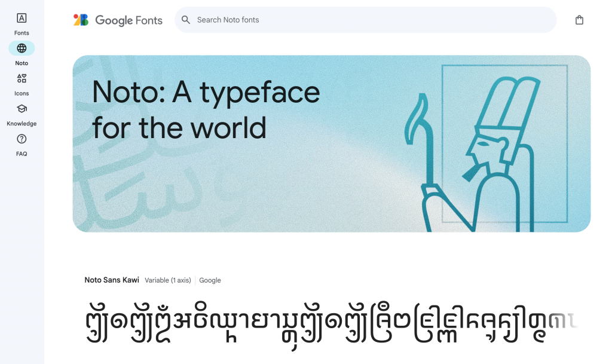612x364 pixels.
Task: Click the Noto typeface hero banner
Action: [331, 143]
